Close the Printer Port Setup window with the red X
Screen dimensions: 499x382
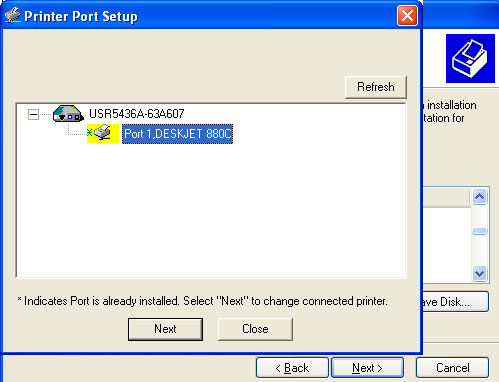tap(407, 15)
